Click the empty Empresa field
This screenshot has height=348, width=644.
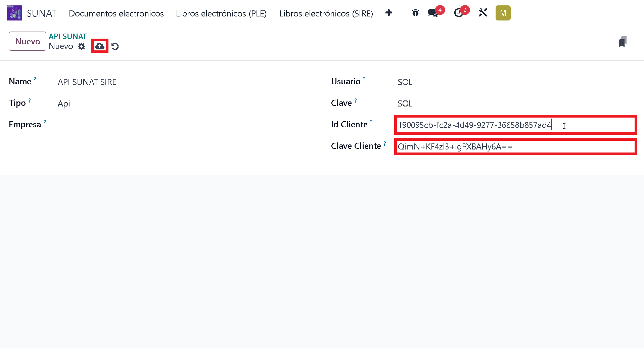point(168,125)
